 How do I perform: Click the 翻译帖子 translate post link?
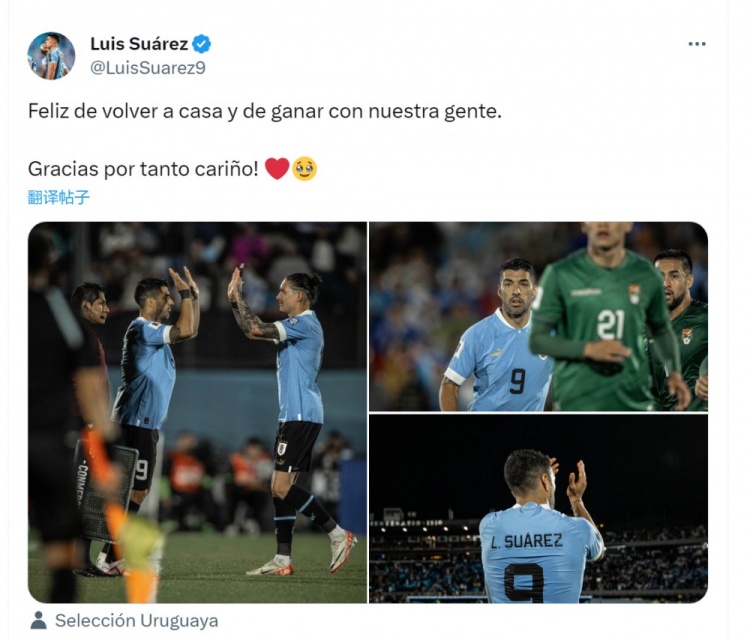[58, 197]
